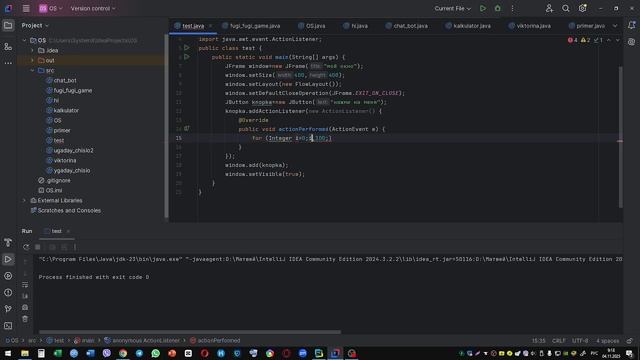Click gutter run icon beside class test
This screenshot has height=360, width=640.
tap(187, 48)
